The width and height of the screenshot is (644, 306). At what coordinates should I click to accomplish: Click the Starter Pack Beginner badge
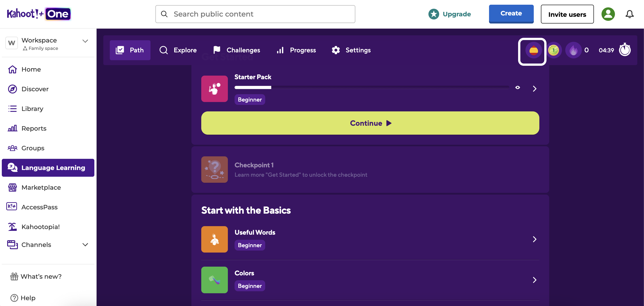click(x=250, y=100)
